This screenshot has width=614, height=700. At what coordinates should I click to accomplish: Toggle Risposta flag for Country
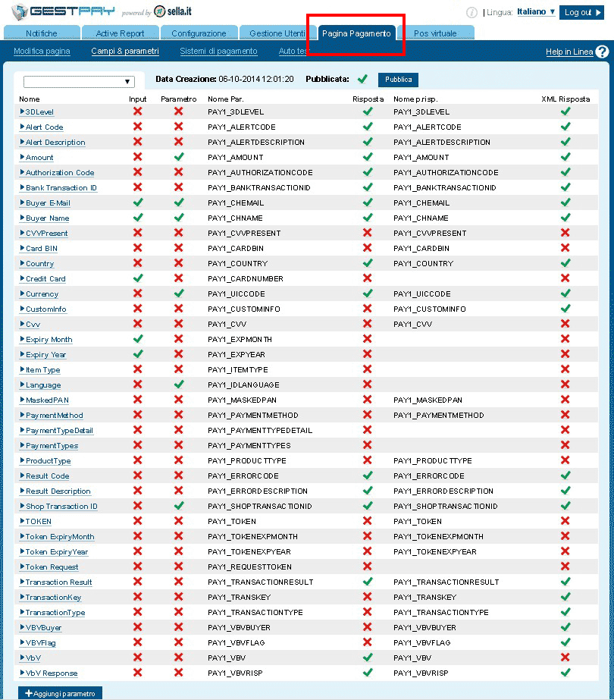368,263
